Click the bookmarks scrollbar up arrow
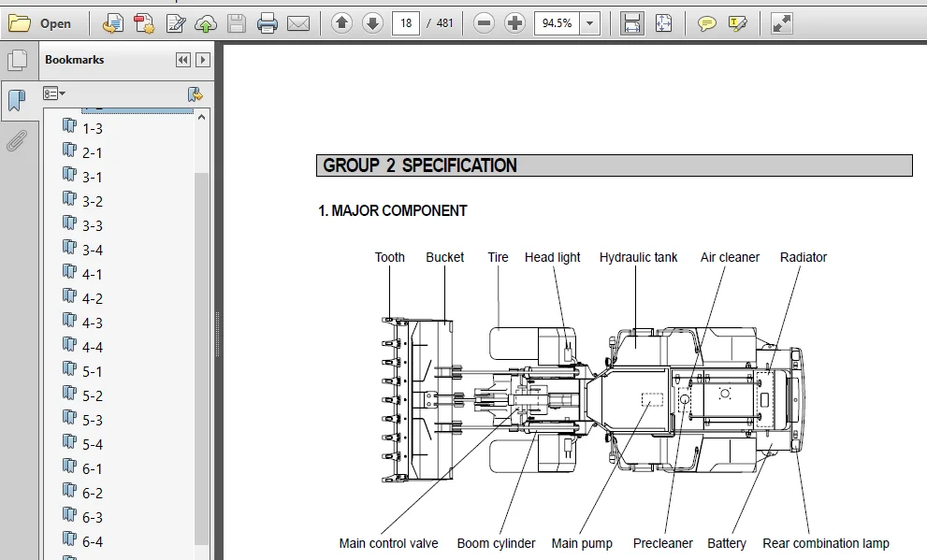 click(x=202, y=117)
